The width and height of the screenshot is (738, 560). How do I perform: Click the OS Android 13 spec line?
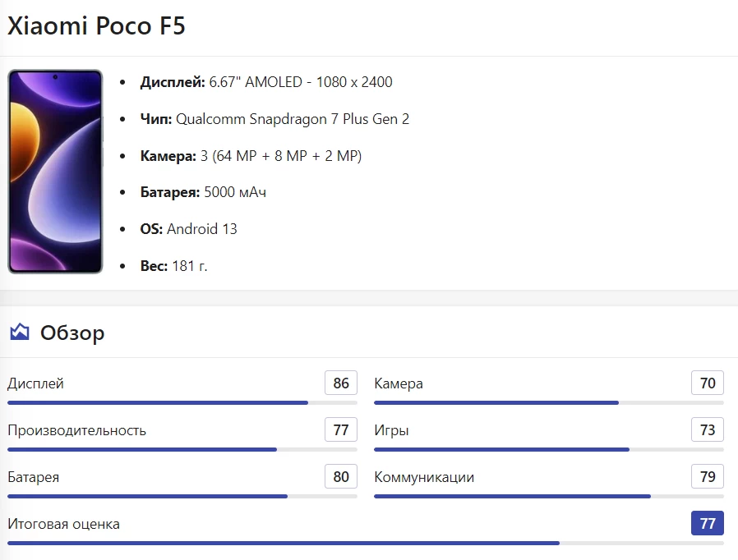pos(188,229)
